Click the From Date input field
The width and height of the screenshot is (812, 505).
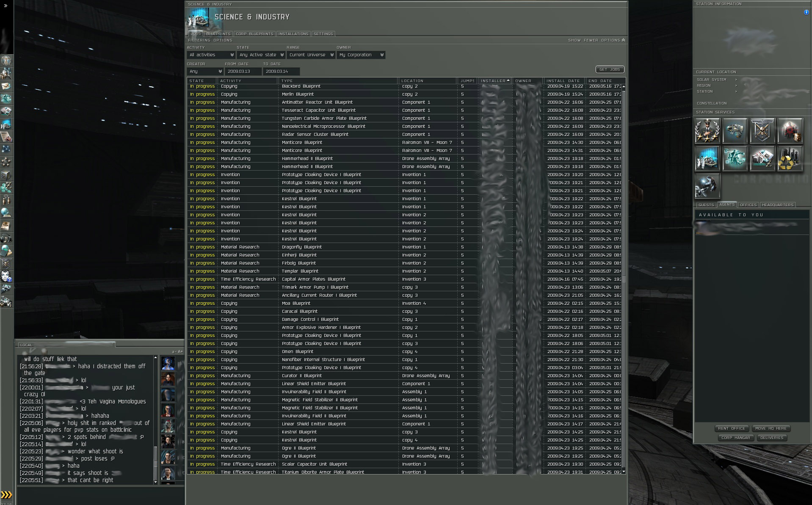(243, 72)
